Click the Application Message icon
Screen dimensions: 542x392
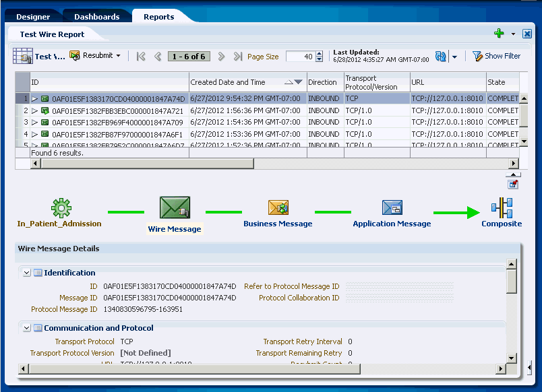[x=392, y=207]
